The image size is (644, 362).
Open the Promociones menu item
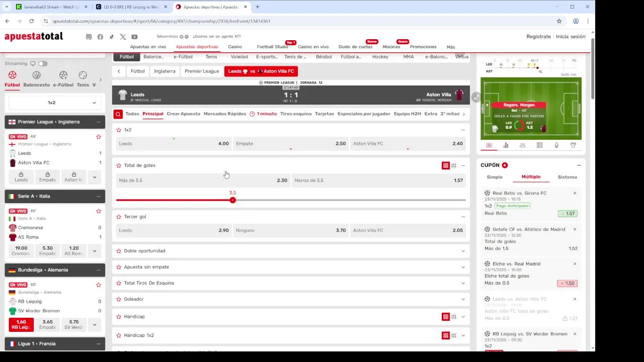click(x=423, y=47)
